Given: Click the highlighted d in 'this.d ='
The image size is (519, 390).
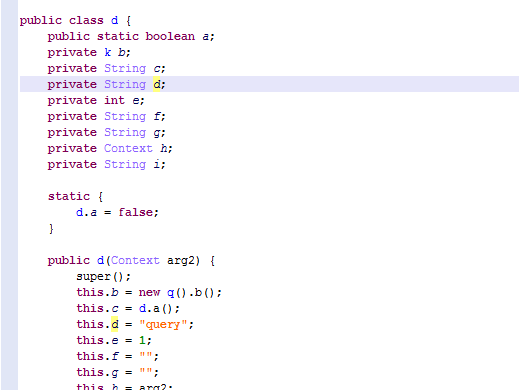Looking at the screenshot, I should (x=115, y=324).
